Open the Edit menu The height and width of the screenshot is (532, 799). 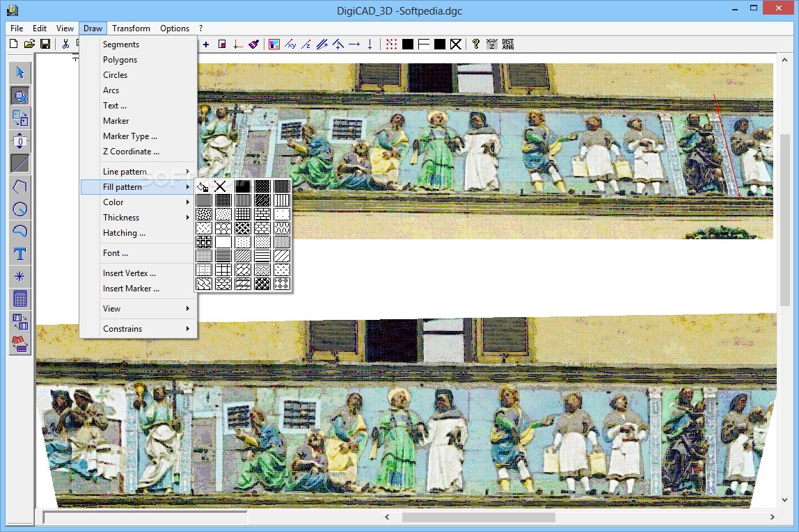(40, 29)
